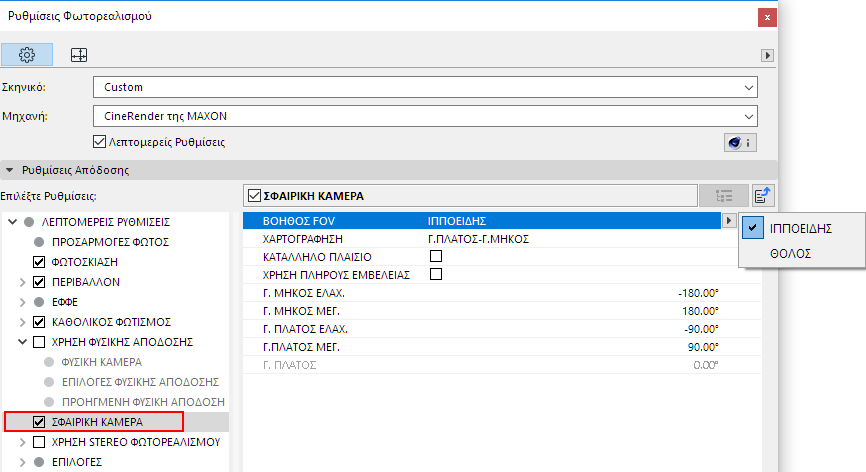This screenshot has width=866, height=472.
Task: Select the ΕΦΦΕ tree item
Action: pyautogui.click(x=65, y=302)
